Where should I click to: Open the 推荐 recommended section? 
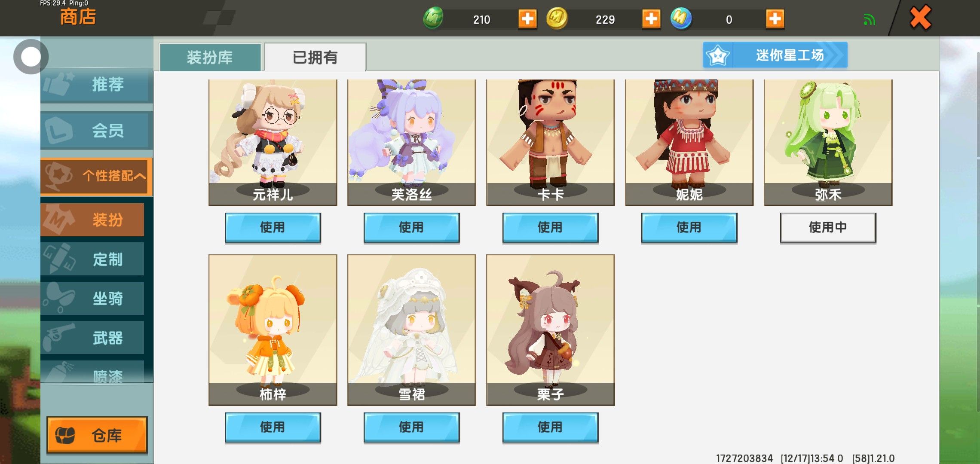tap(96, 85)
